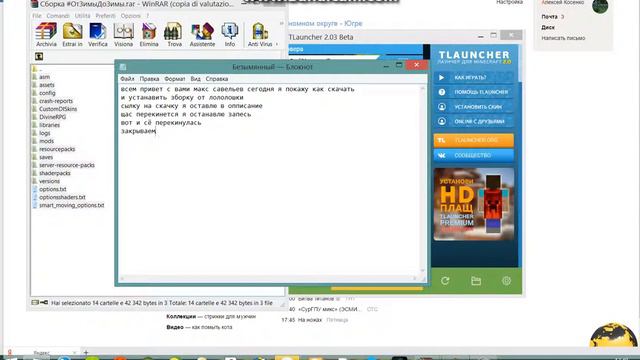Image resolution: width=640 pixels, height=360 pixels.
Task: Click the Visiona toolbar icon
Action: tap(124, 34)
